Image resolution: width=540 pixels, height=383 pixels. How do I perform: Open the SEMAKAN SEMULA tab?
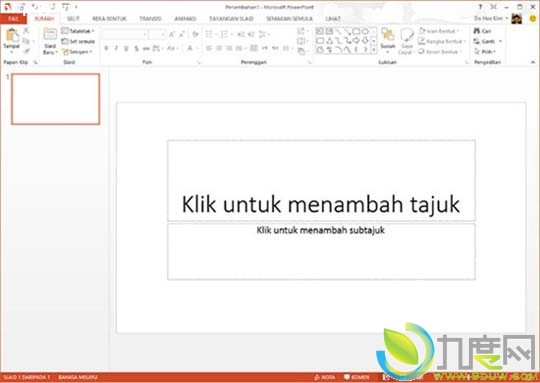[x=289, y=19]
